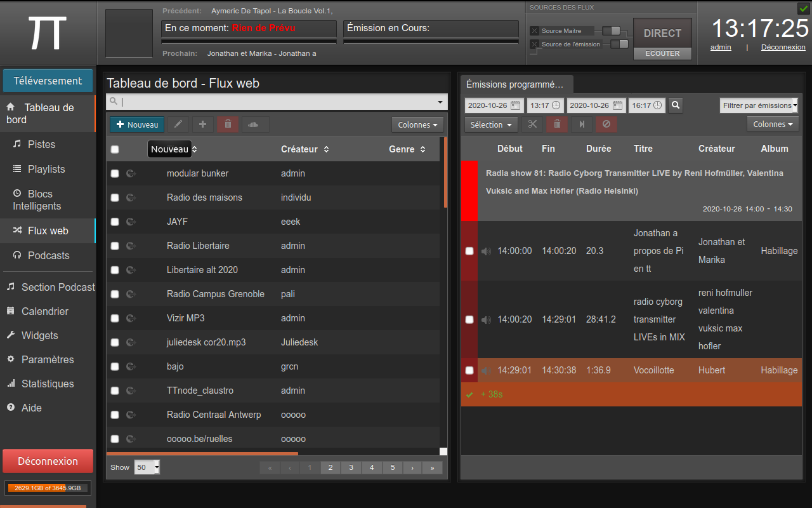Open the Sélection dropdown
Screen dimensions: 812x508
[491, 124]
